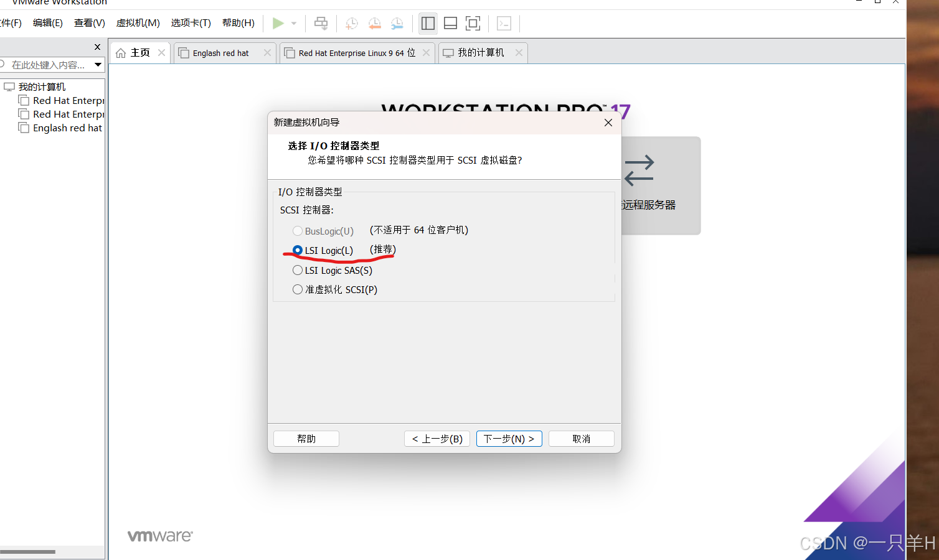The width and height of the screenshot is (939, 560).
Task: Open the library search dropdown arrow
Action: (x=98, y=65)
